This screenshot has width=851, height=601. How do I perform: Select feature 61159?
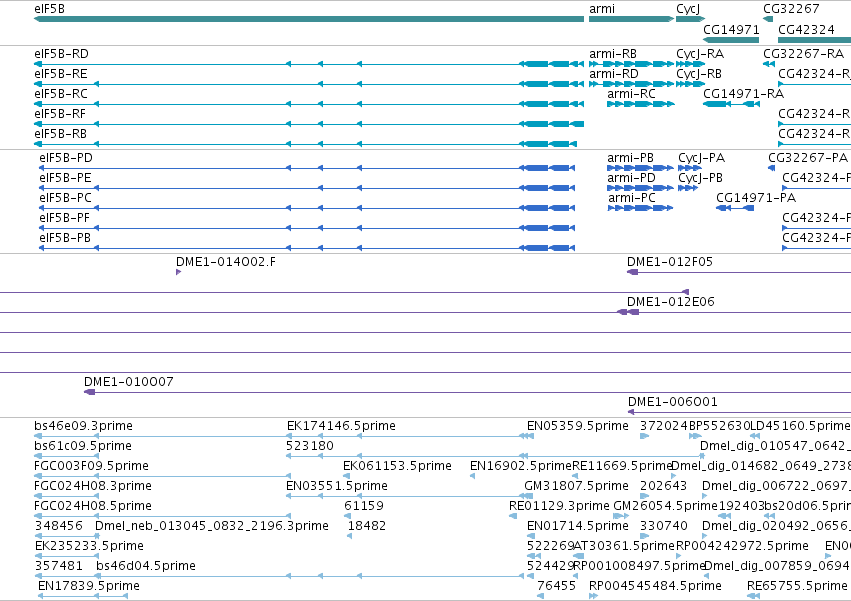pos(364,507)
